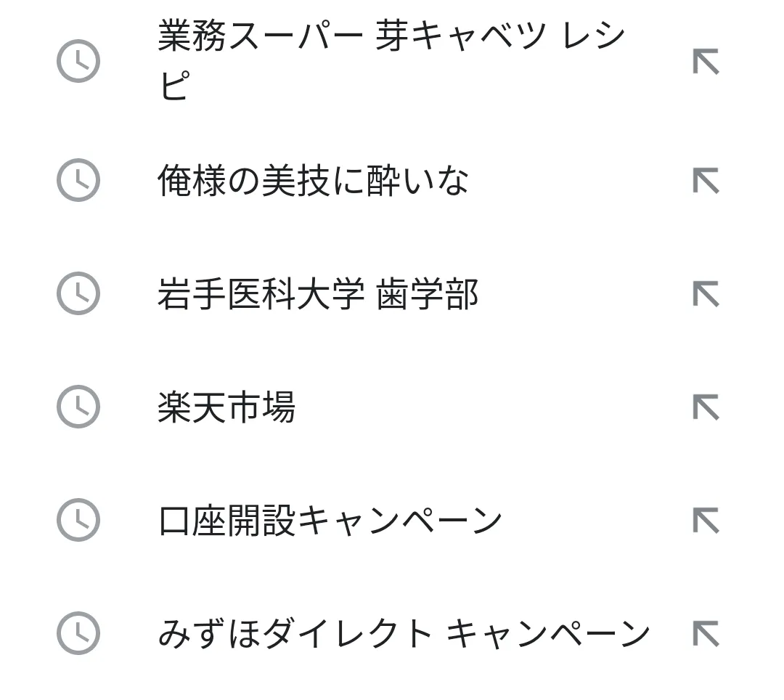Tap the arrow icon beside 楽天市場
The width and height of the screenshot is (784, 700).
[706, 407]
